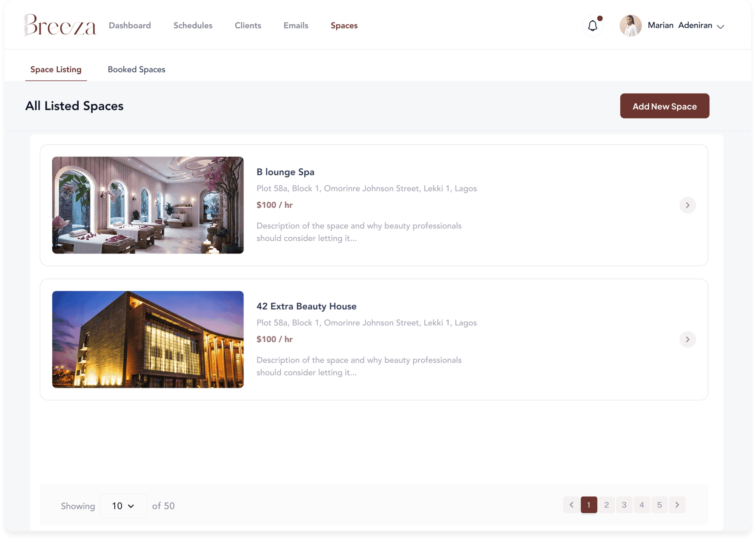Open 42 Extra Beauty House details arrow
Image resolution: width=756 pixels, height=540 pixels.
(x=687, y=339)
